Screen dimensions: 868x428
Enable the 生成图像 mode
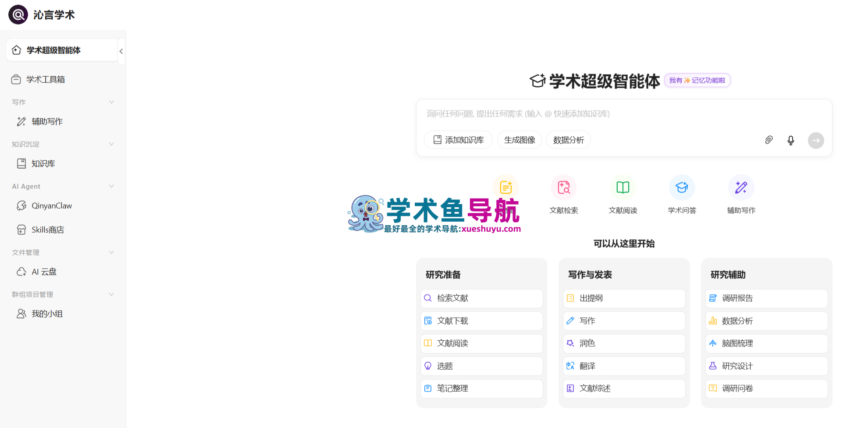(x=519, y=139)
